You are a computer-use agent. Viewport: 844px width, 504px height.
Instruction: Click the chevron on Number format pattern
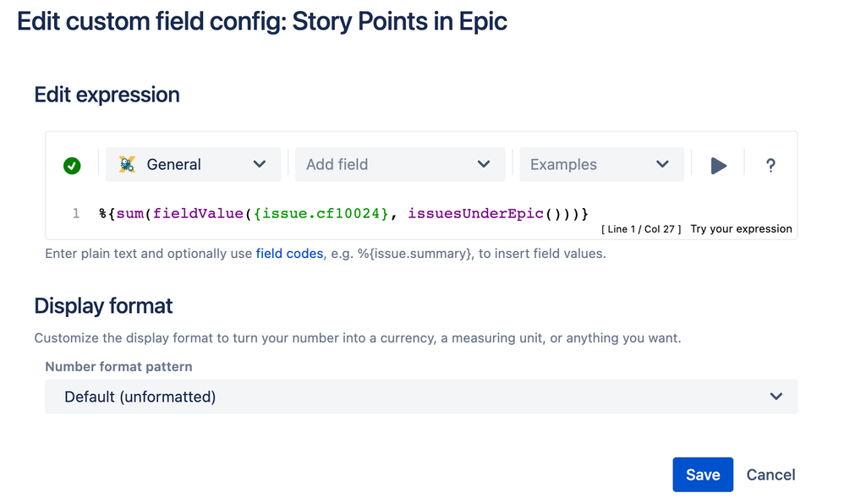tap(775, 397)
